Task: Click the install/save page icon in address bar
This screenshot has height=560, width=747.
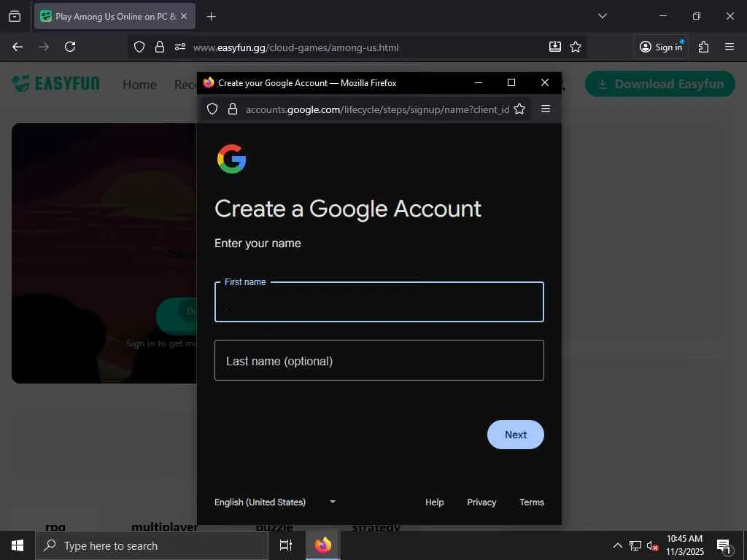Action: [x=555, y=47]
